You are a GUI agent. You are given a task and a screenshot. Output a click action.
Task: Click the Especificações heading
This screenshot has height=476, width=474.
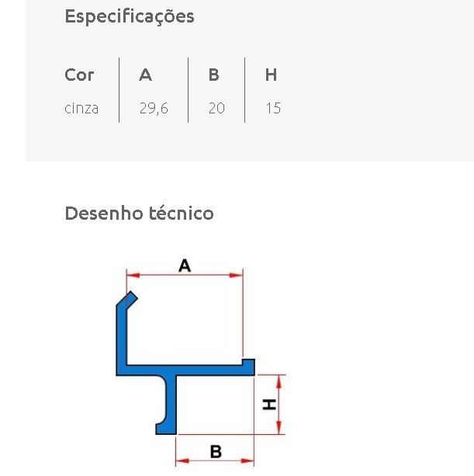point(130,17)
